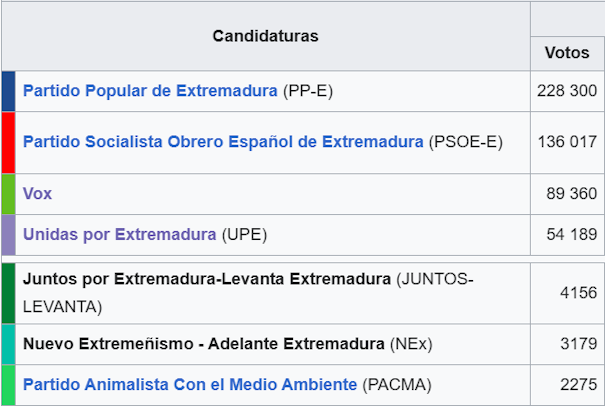
Task: Select the bright green PACMA color swatch
Action: [x=8, y=385]
